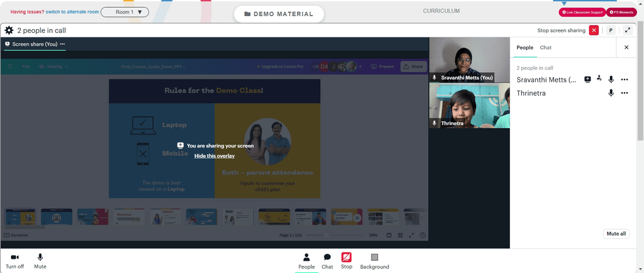Open Background effects icon
Viewport: 644px width, 273px height.
point(375,261)
